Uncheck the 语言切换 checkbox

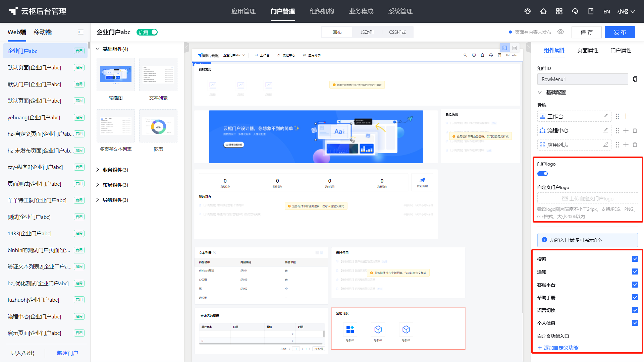pyautogui.click(x=635, y=310)
